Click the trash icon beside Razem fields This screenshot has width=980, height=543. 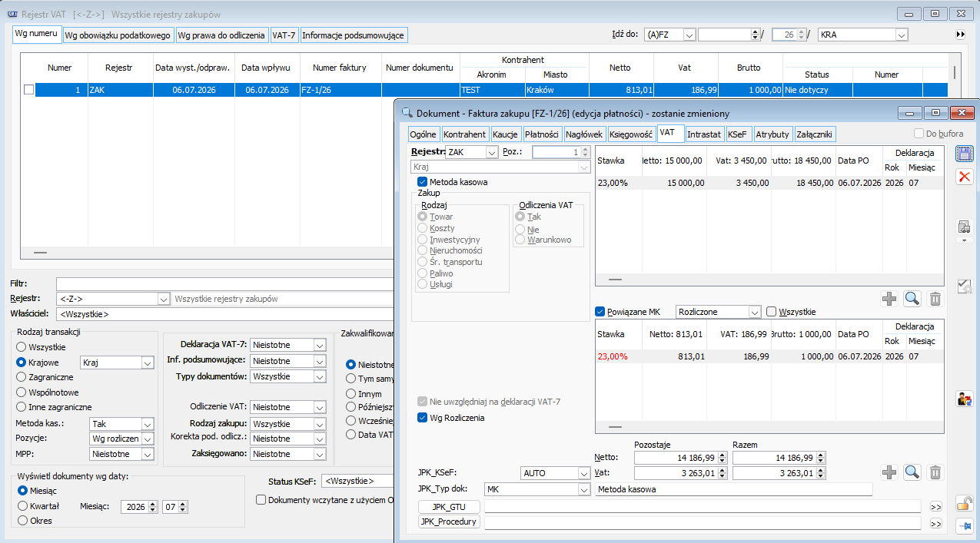[x=935, y=472]
